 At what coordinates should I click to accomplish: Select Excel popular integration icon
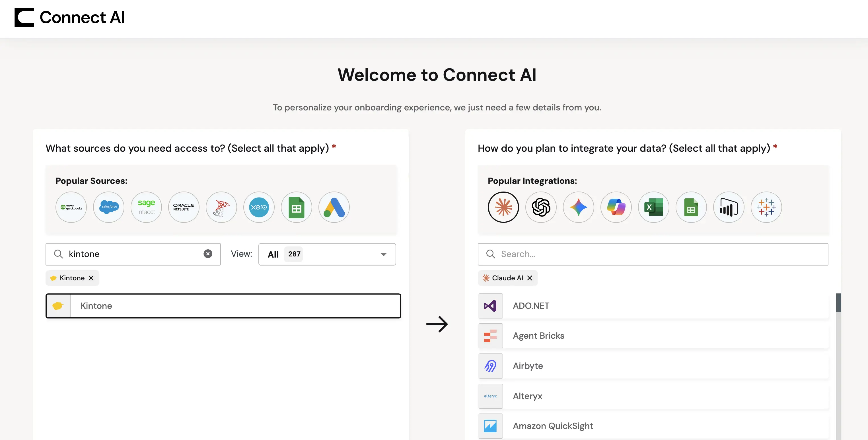pyautogui.click(x=654, y=207)
